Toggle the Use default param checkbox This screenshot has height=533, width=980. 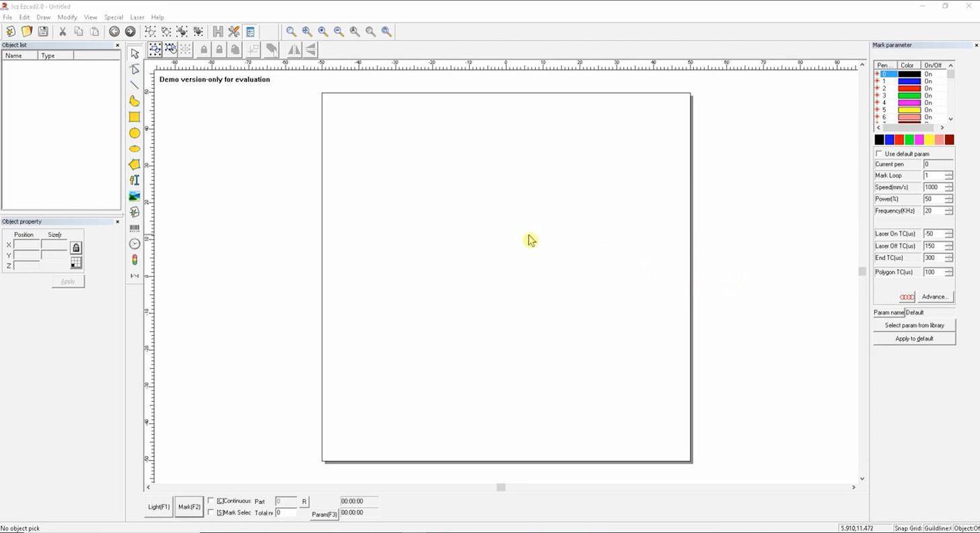click(878, 153)
